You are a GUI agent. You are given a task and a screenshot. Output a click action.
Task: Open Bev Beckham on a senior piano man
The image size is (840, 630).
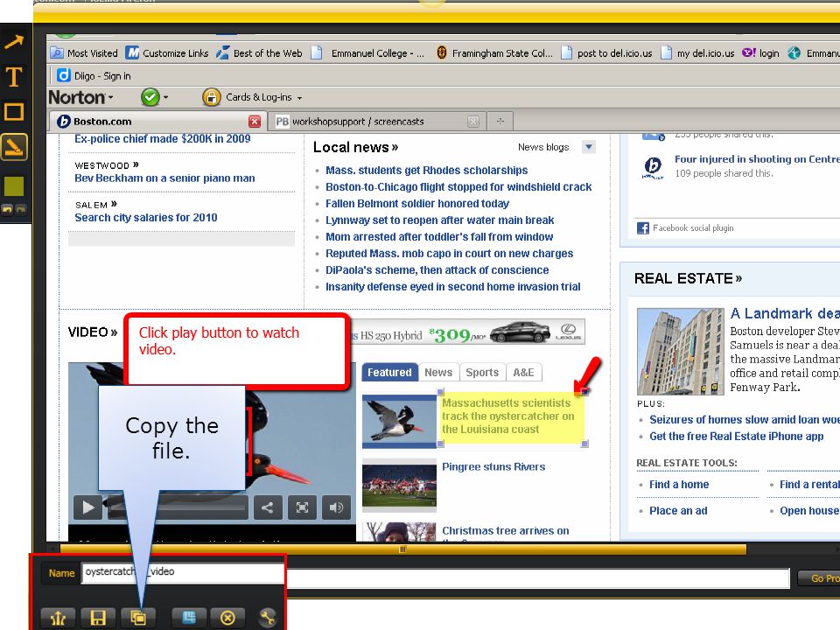(x=164, y=178)
